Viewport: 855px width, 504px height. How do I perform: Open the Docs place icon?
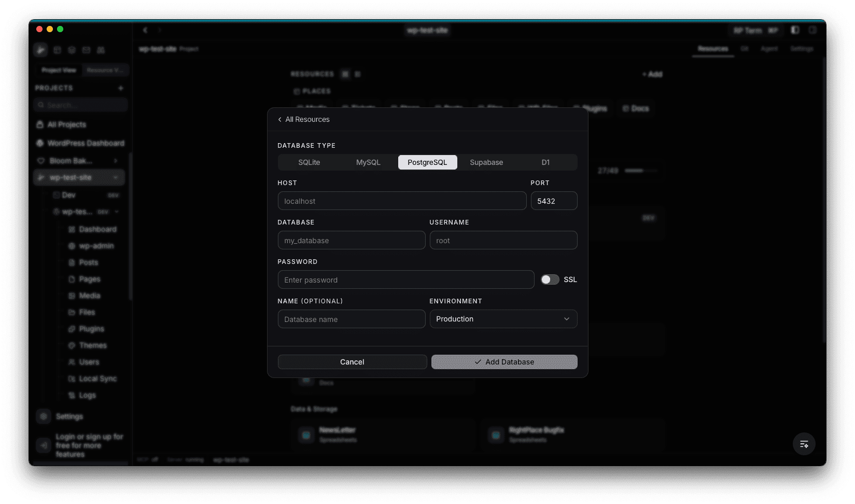(x=636, y=108)
